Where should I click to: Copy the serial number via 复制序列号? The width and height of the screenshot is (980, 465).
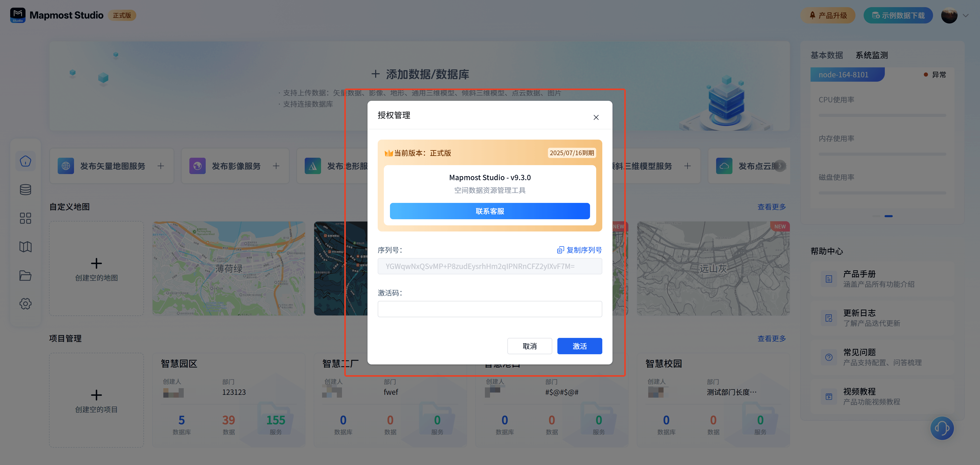tap(579, 250)
